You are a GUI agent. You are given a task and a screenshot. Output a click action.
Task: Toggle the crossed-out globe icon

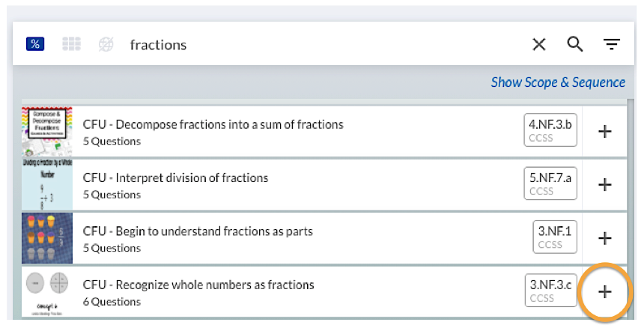[106, 44]
